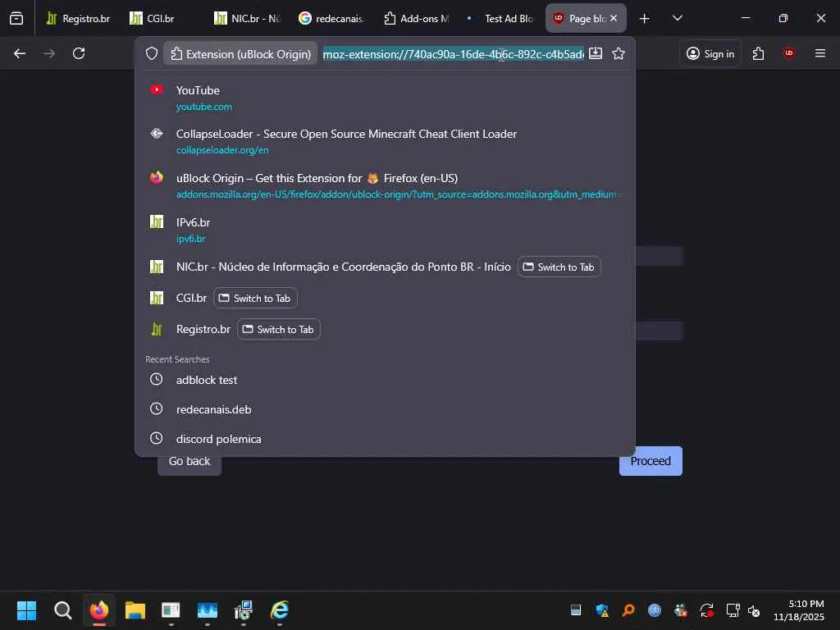Switch to the NIC.br tab
Screen dimensions: 840x630
click(x=248, y=18)
